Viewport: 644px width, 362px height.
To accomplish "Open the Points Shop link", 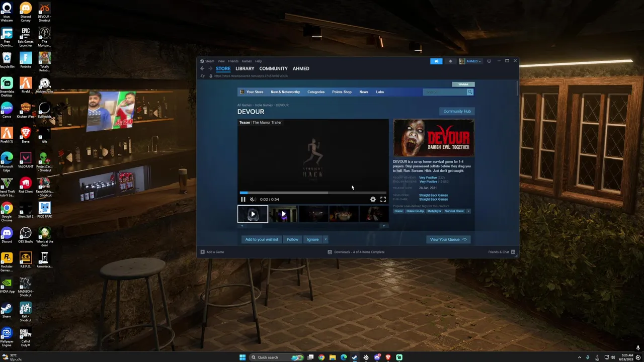I will pyautogui.click(x=342, y=92).
